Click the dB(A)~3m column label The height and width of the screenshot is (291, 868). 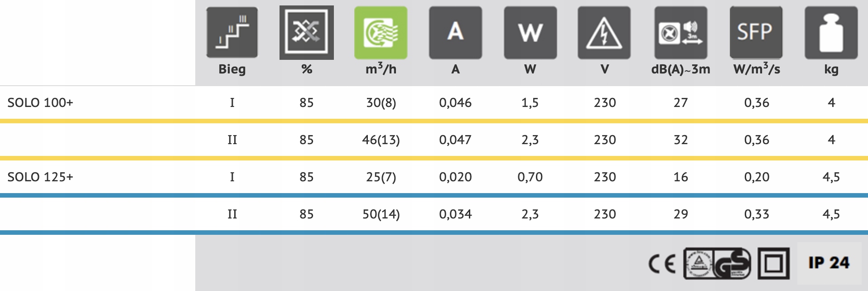(680, 69)
